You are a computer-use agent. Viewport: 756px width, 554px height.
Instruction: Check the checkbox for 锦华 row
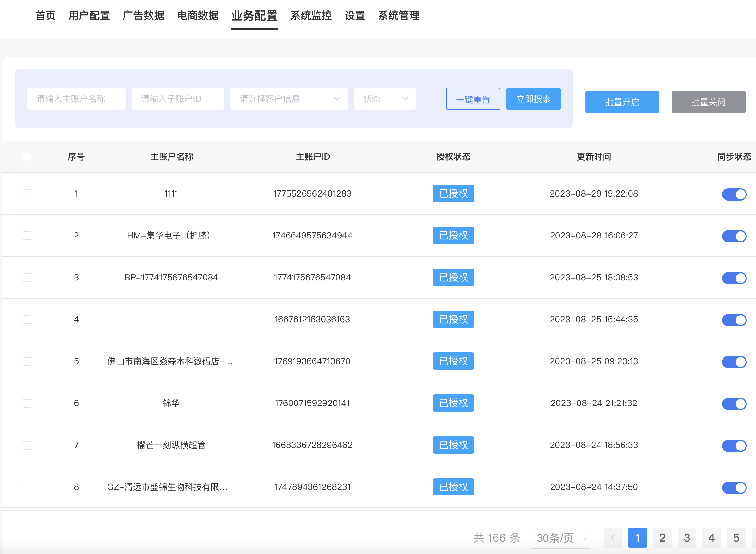[x=27, y=403]
